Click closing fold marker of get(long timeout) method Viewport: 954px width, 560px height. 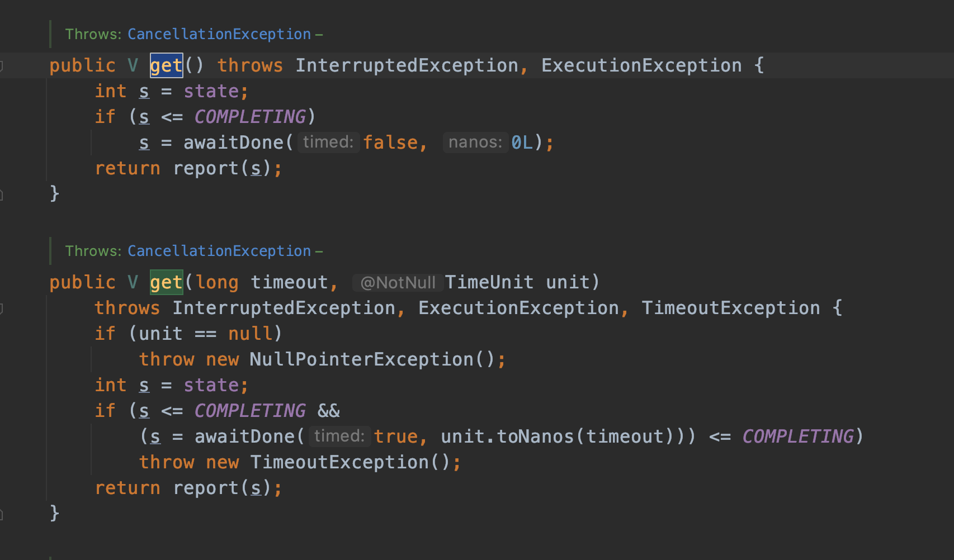point(2,514)
